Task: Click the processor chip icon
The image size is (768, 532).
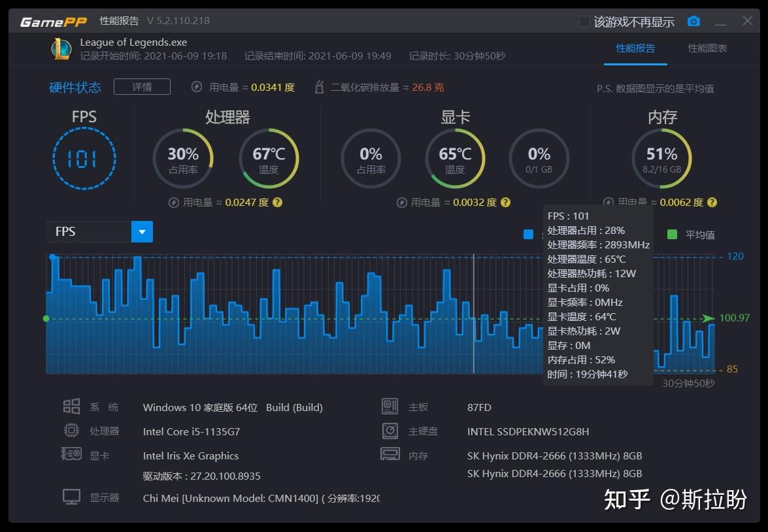Action: [71, 431]
